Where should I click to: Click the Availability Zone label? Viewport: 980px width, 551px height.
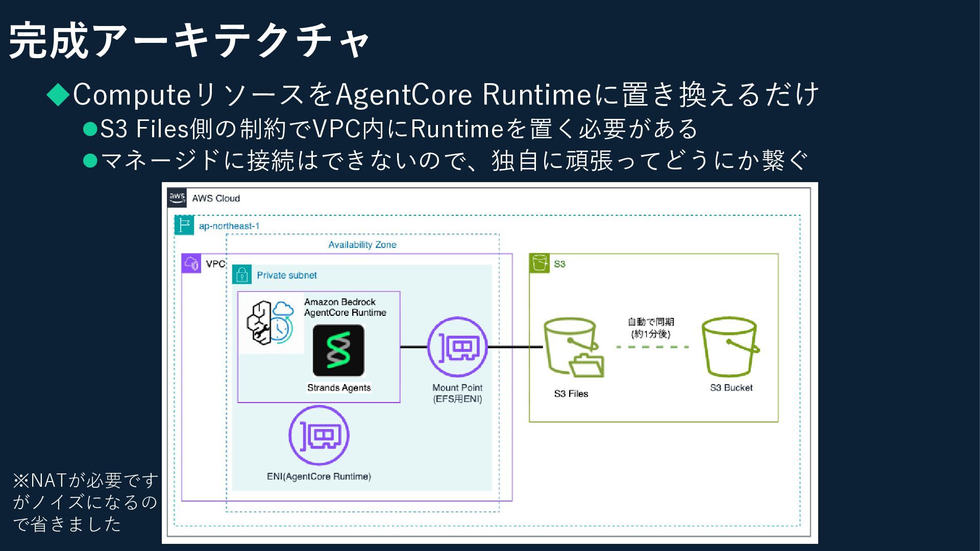click(x=362, y=245)
